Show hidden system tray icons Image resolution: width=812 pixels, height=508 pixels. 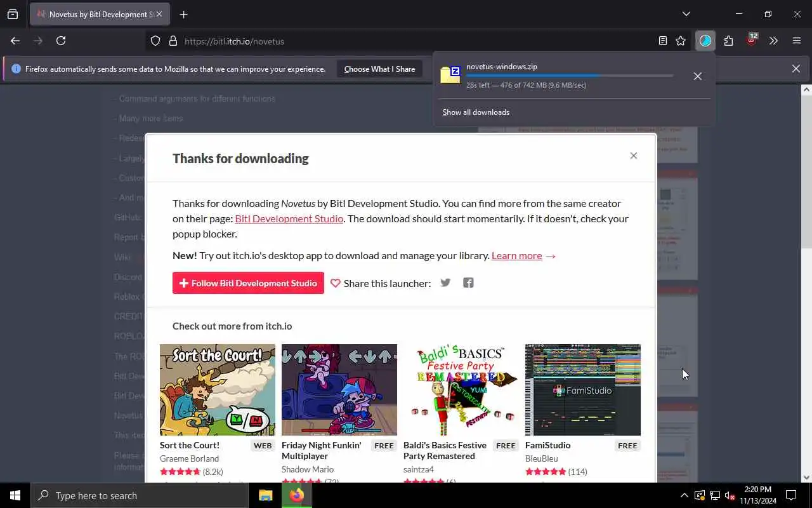click(x=684, y=495)
